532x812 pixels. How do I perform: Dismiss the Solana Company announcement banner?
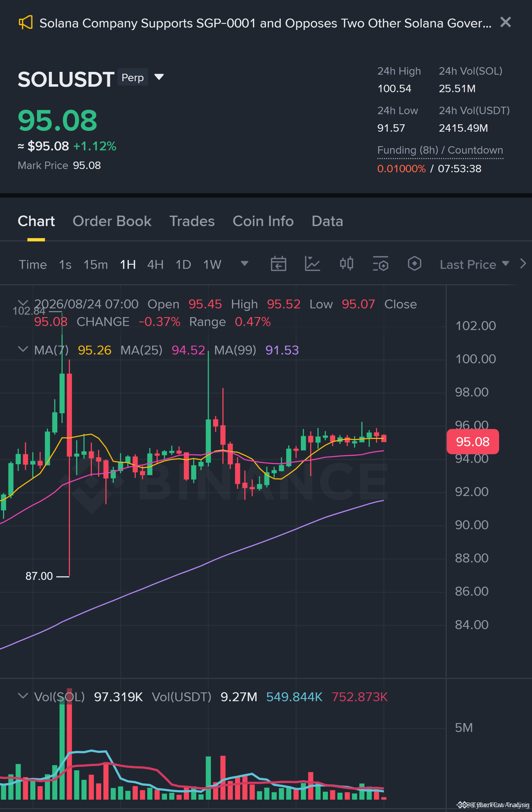click(505, 22)
